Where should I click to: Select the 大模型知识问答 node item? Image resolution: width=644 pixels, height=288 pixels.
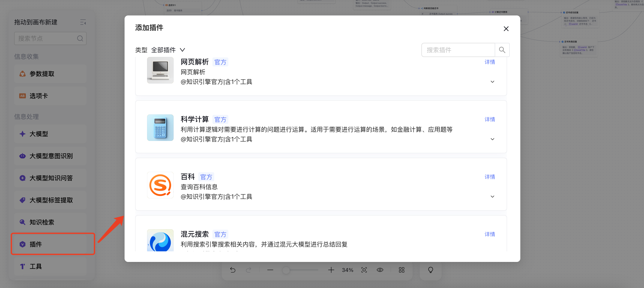click(51, 178)
